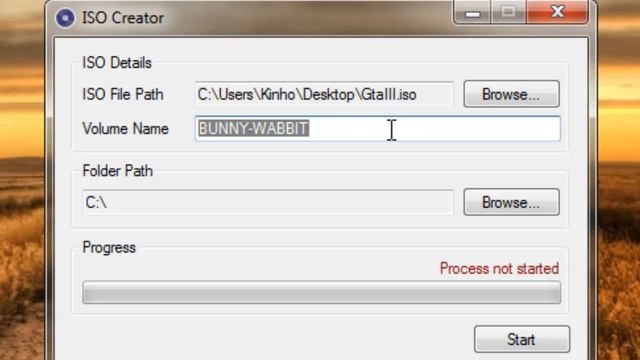Click the disabled maximize button
This screenshot has height=360, width=640.
[x=508, y=12]
